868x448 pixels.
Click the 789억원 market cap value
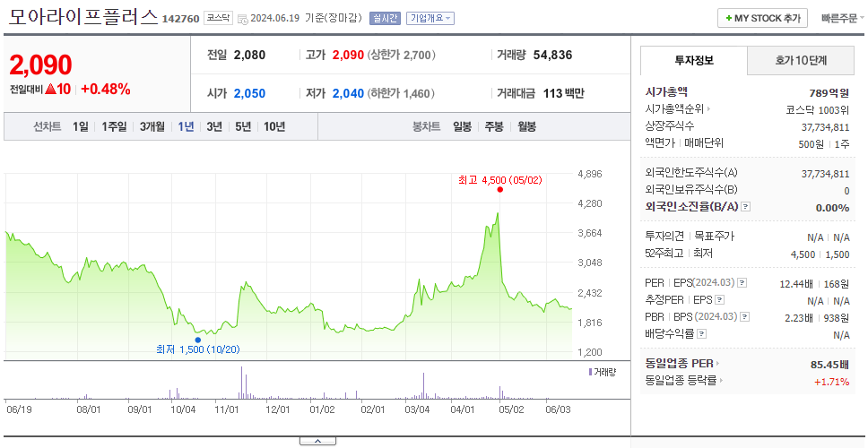click(x=829, y=93)
